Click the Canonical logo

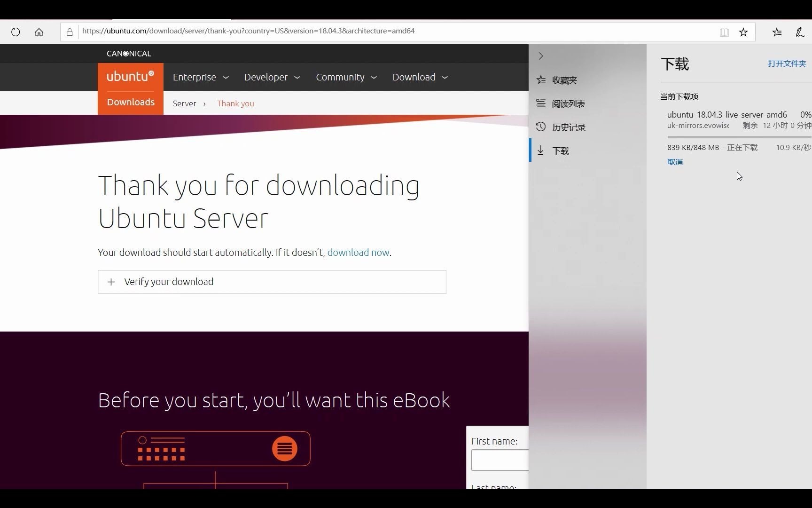tap(129, 54)
